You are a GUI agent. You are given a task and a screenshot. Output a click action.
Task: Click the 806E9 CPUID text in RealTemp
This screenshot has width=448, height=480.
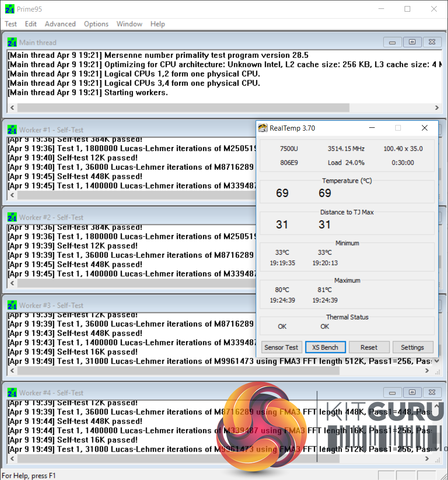tap(289, 162)
